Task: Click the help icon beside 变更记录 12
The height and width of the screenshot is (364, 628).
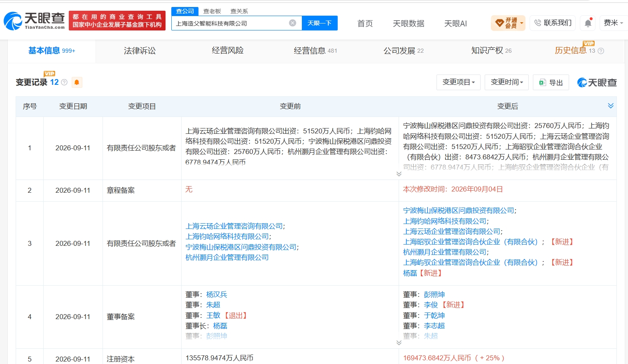Action: 64,82
